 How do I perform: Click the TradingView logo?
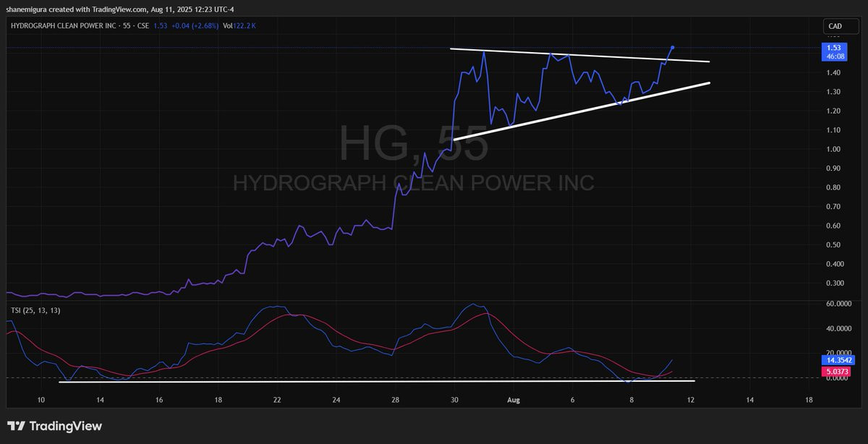55,426
